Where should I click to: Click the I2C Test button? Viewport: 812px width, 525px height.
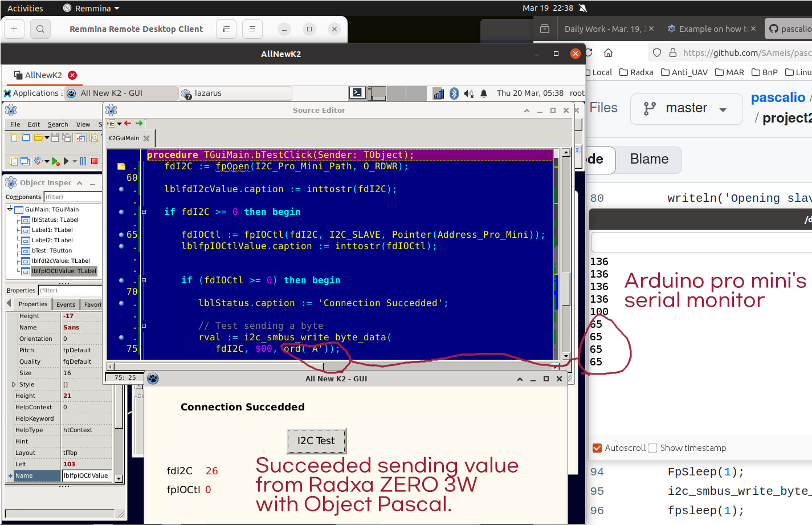tap(316, 441)
